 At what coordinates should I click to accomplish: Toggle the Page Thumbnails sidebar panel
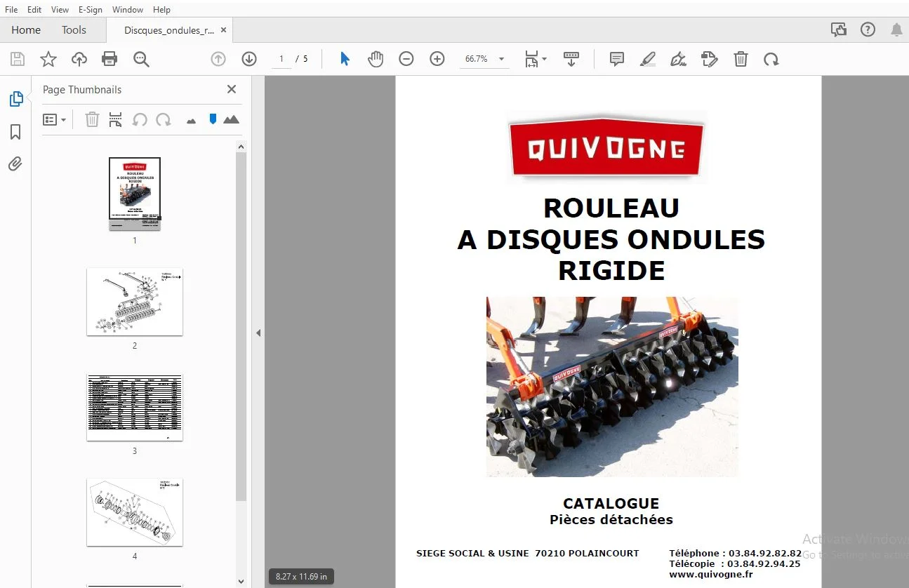(15, 99)
